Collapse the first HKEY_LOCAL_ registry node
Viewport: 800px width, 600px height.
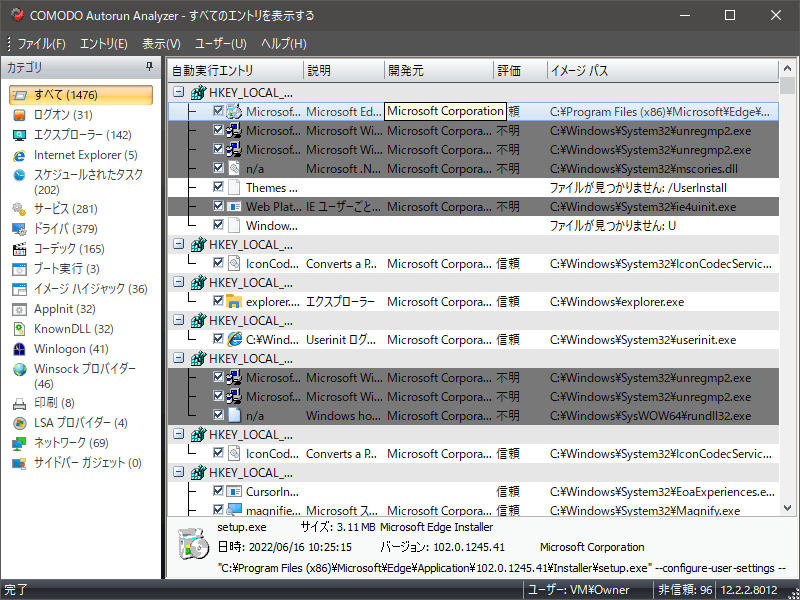[x=177, y=92]
